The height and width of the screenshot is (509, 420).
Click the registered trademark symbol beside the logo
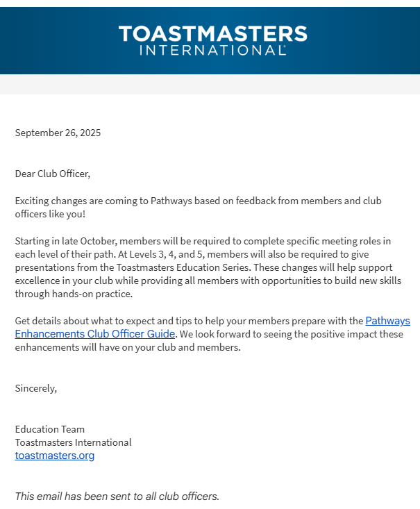285,47
